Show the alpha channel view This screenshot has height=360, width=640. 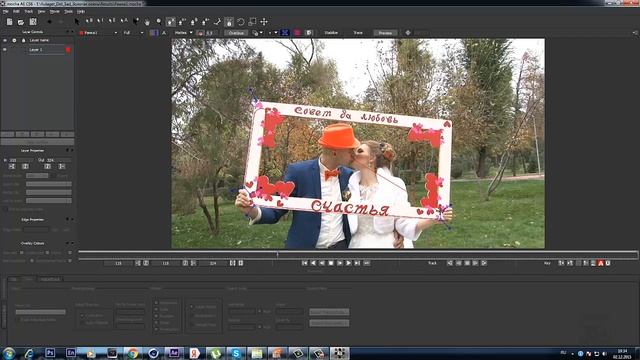point(164,33)
